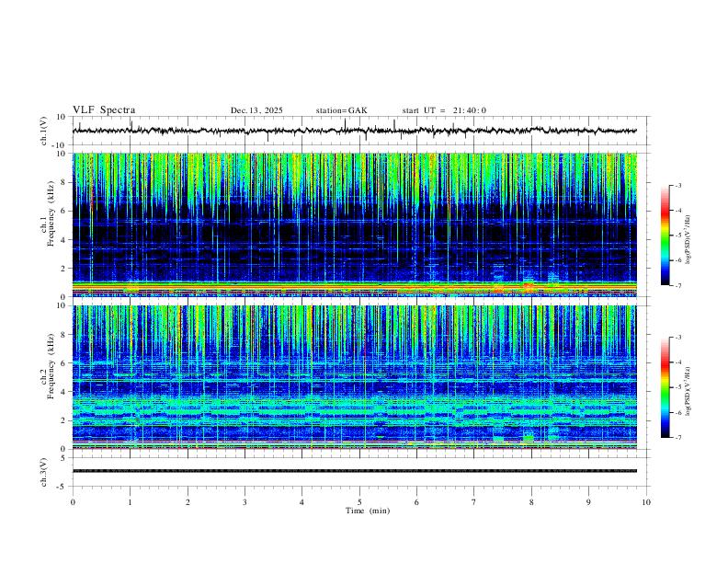The height and width of the screenshot is (563, 728).
Task: Click time axis tick label "3"
Action: (245, 502)
